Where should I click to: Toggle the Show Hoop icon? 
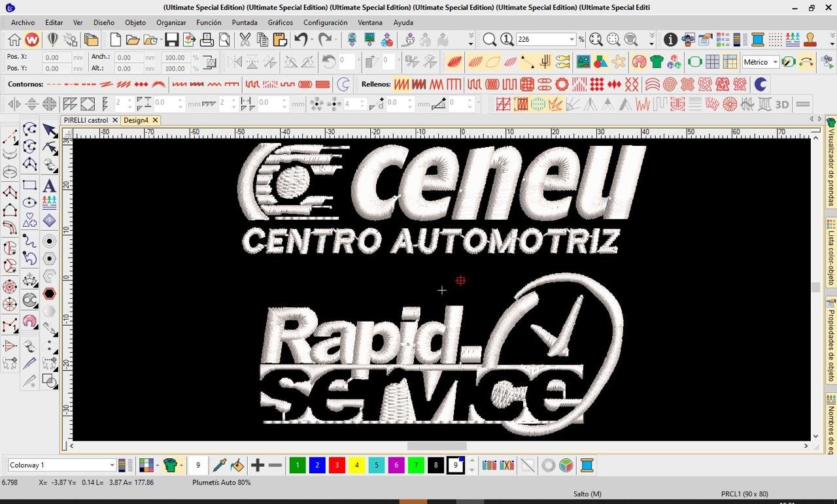694,62
